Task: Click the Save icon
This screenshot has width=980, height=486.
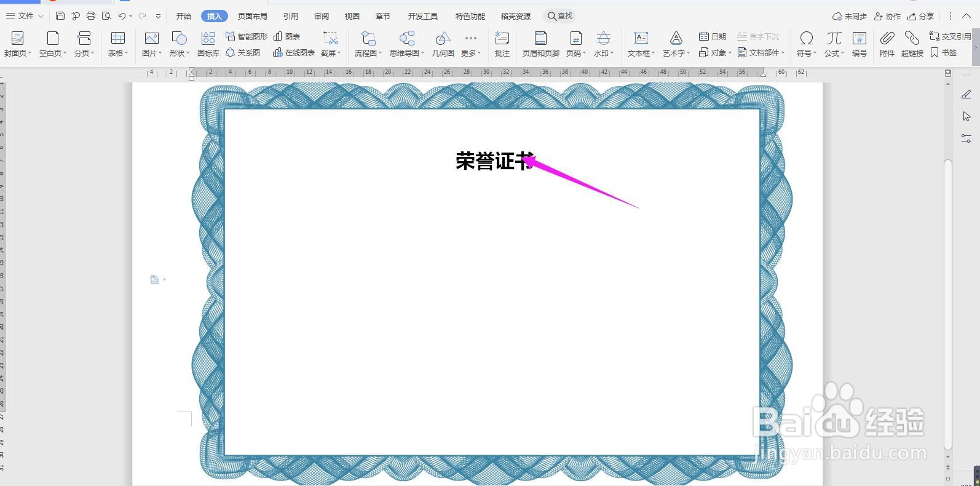Action: (x=60, y=16)
